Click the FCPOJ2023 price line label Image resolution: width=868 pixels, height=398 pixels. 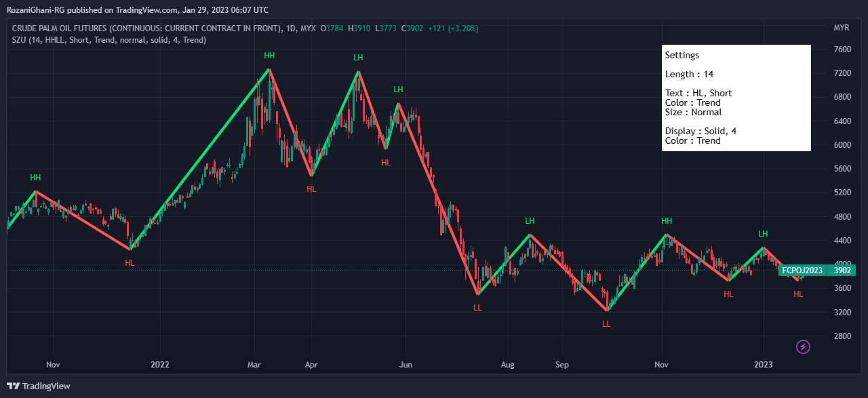pyautogui.click(x=802, y=270)
